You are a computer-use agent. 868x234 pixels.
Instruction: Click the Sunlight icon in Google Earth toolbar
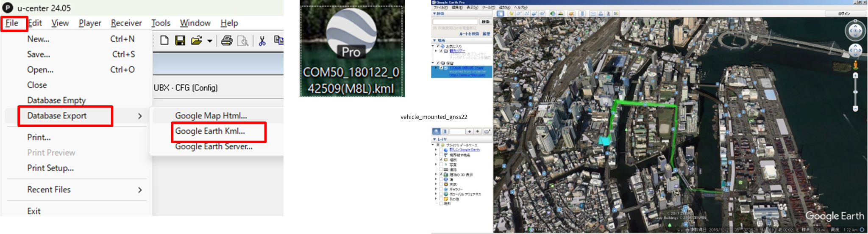pos(560,14)
